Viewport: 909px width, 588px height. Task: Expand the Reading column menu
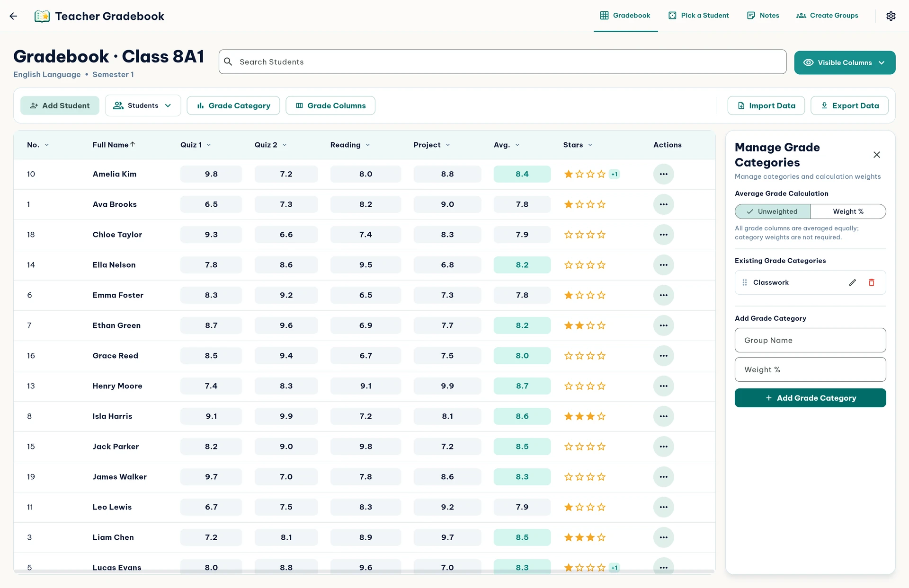(368, 145)
